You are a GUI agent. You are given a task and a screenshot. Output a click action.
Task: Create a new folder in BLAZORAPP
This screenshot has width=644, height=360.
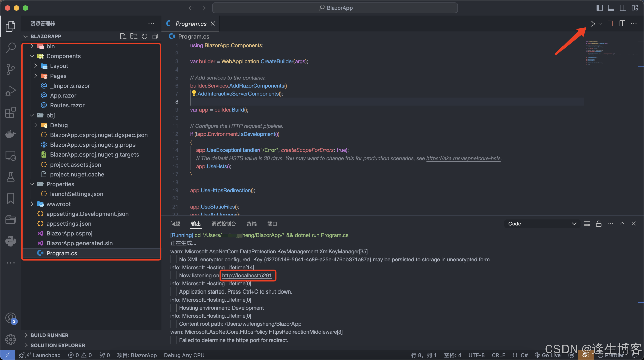pos(133,36)
